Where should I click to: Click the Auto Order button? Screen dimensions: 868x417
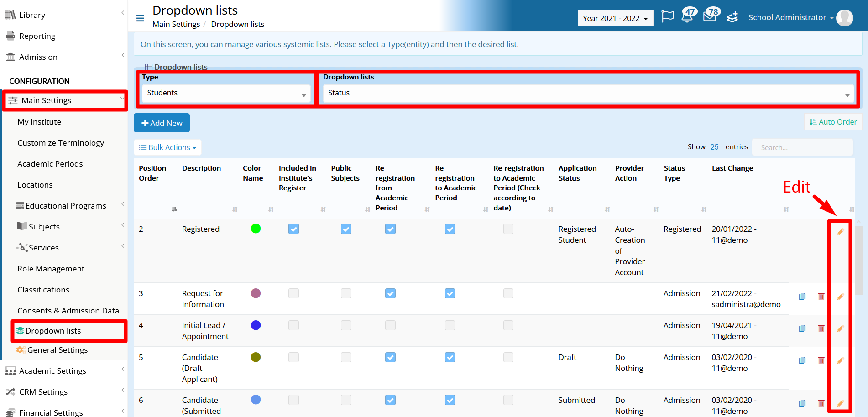coord(833,122)
